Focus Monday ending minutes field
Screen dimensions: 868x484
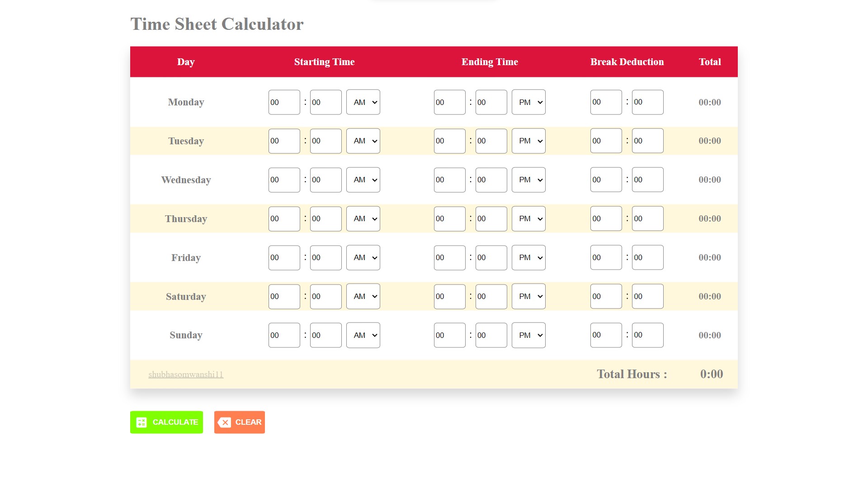point(491,102)
